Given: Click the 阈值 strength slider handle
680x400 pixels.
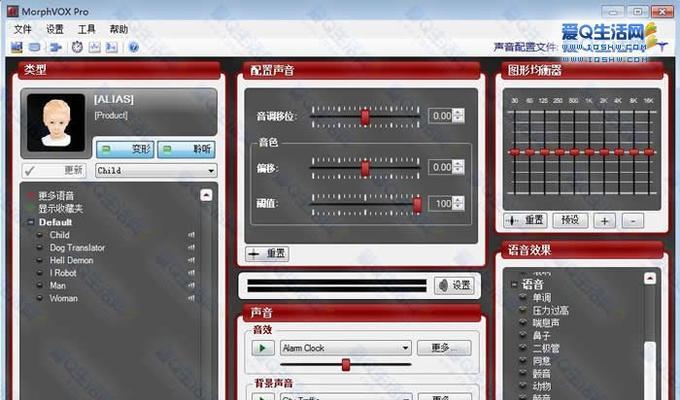Looking at the screenshot, I should [417, 204].
